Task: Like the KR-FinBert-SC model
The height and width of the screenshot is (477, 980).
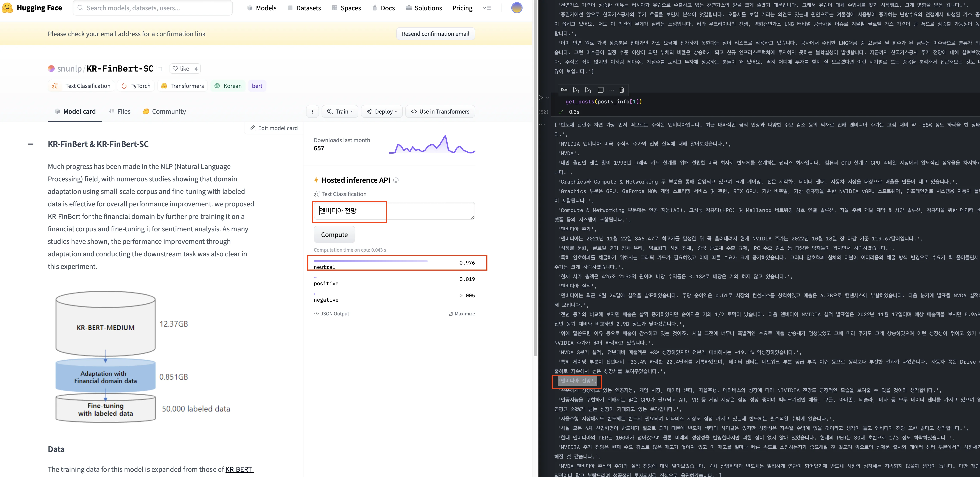Action: (181, 69)
